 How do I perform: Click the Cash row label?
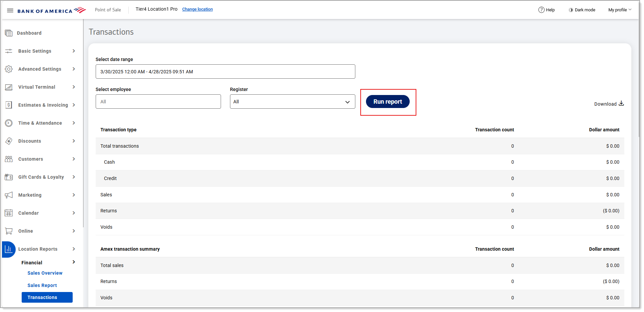point(109,162)
